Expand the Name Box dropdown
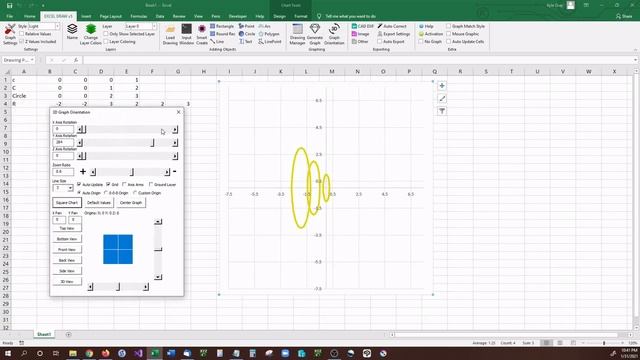 [x=32, y=60]
